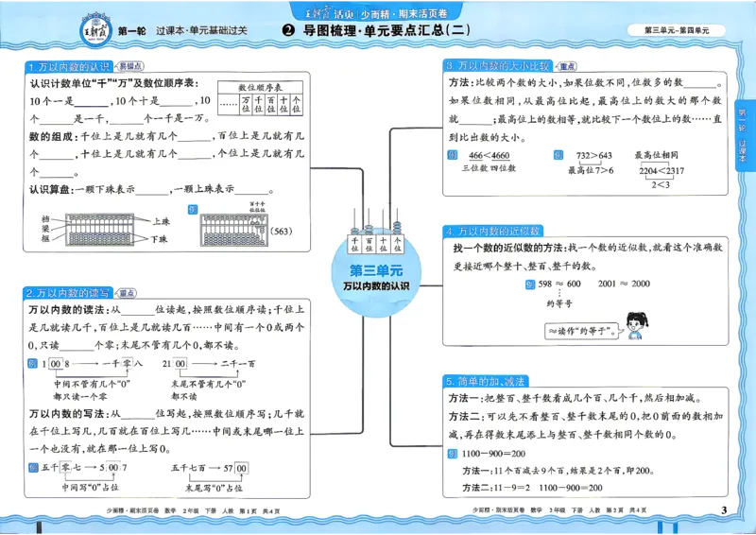Select the section header 1. 万以内数的认识
The width and height of the screenshot is (756, 535).
[x=68, y=66]
